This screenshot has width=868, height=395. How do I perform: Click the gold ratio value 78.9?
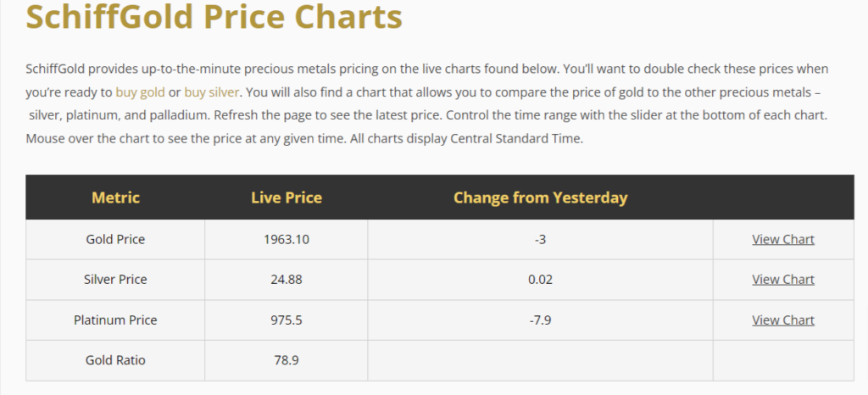287,360
